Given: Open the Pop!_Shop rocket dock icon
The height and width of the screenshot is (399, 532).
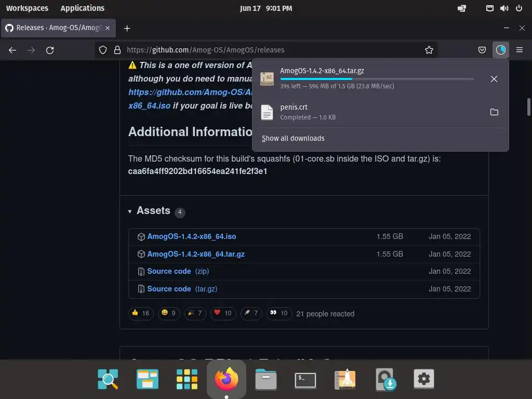Looking at the screenshot, I should pos(345,379).
